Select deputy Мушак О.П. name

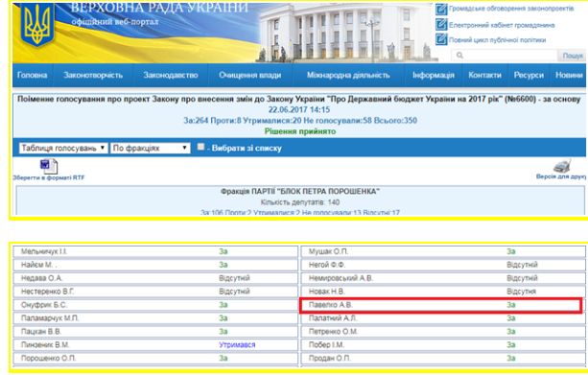pos(328,251)
